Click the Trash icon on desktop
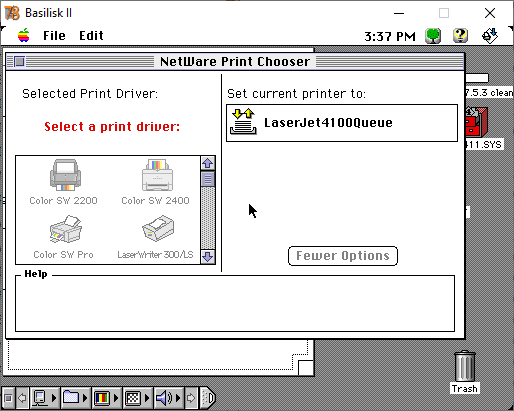This screenshot has width=514, height=411. pos(465,371)
